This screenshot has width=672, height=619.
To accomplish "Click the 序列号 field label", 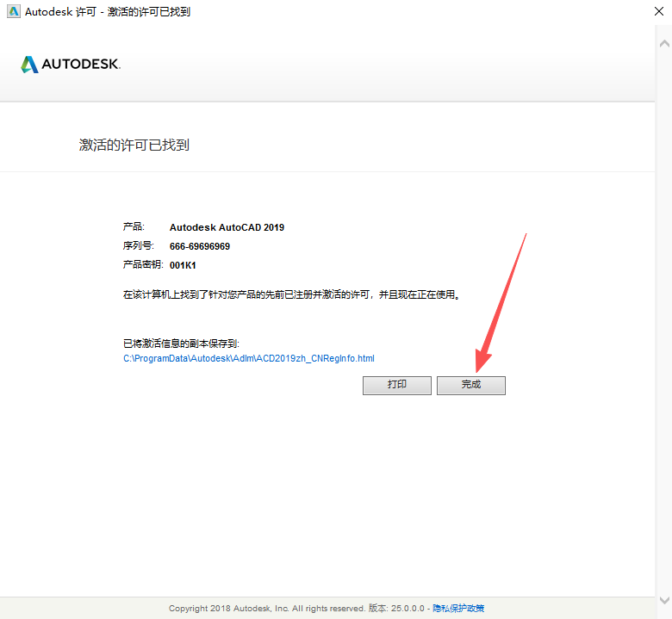I will 139,246.
